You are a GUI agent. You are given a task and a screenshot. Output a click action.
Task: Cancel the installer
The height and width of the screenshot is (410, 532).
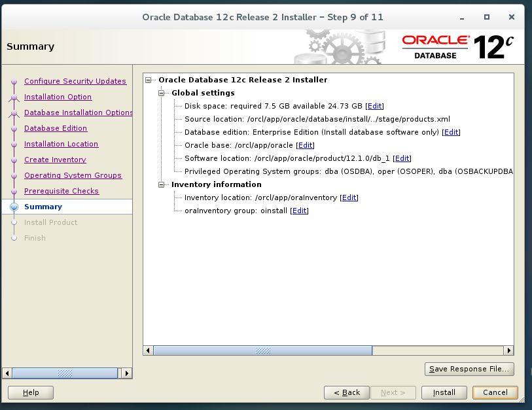(495, 392)
